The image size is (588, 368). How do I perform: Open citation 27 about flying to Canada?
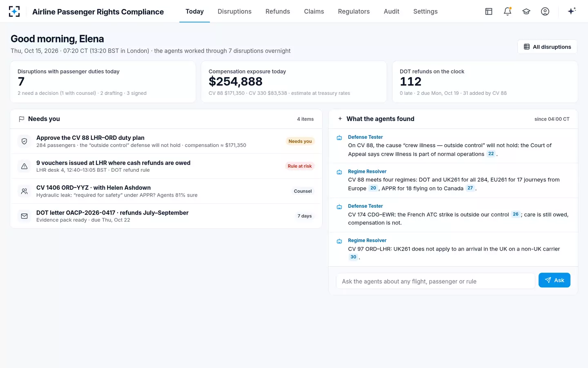470,188
